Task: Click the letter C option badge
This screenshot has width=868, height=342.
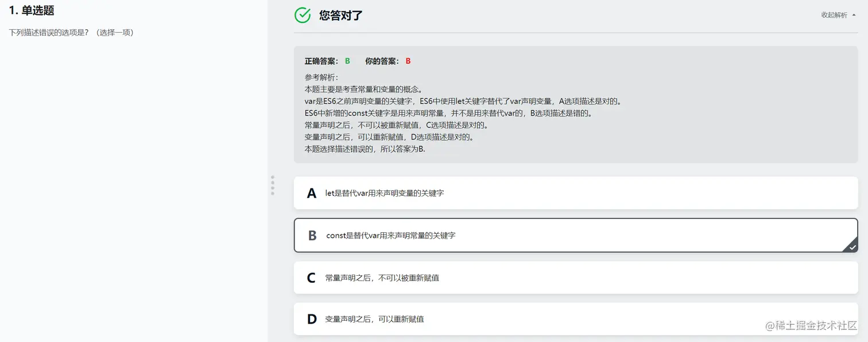Action: [x=311, y=278]
